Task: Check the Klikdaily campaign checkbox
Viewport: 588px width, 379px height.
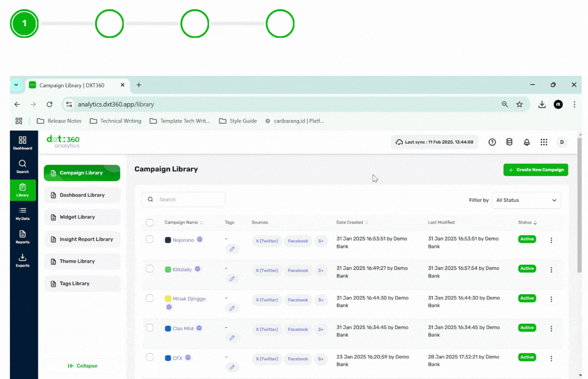Action: (x=150, y=269)
